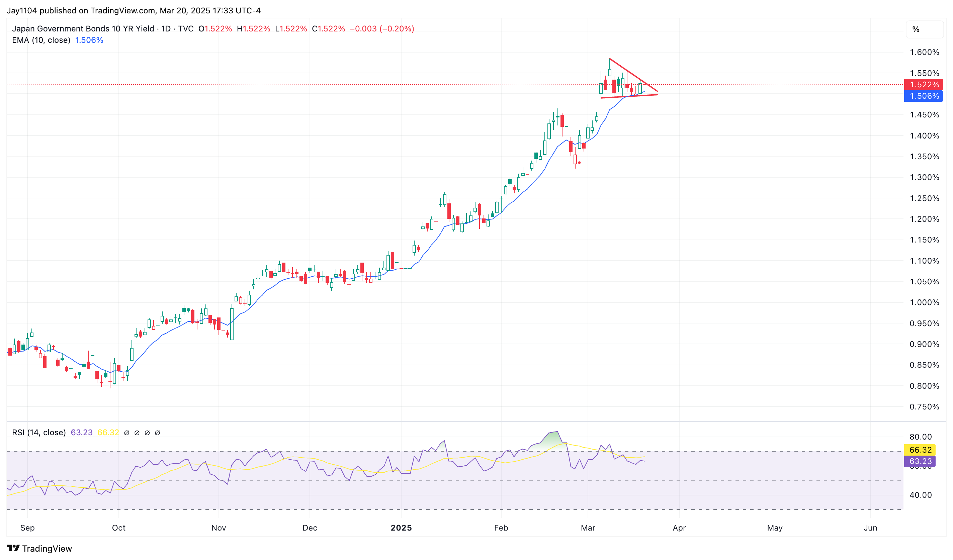
Task: Click the red 1.522% price tag on axis
Action: [x=923, y=85]
